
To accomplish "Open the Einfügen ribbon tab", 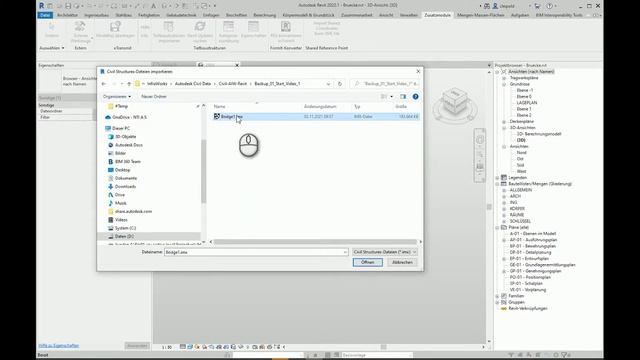I will click(211, 15).
